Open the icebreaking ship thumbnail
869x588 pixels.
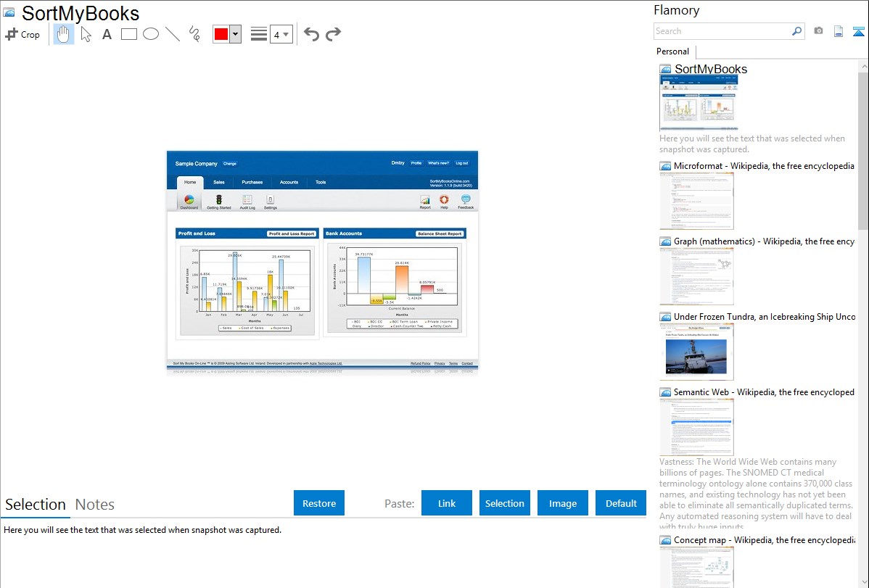[696, 352]
